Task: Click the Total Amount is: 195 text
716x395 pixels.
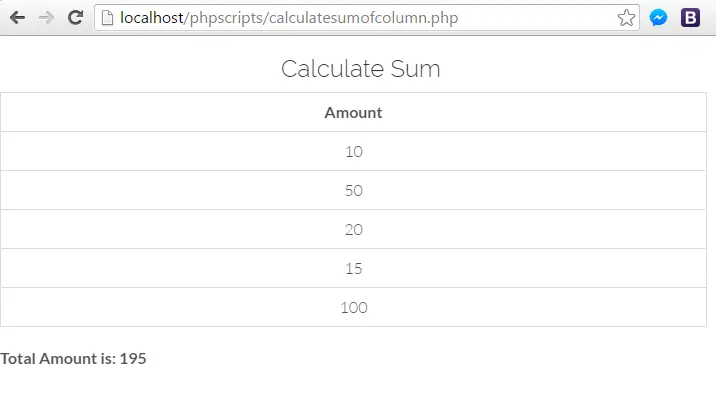Action: (x=73, y=358)
